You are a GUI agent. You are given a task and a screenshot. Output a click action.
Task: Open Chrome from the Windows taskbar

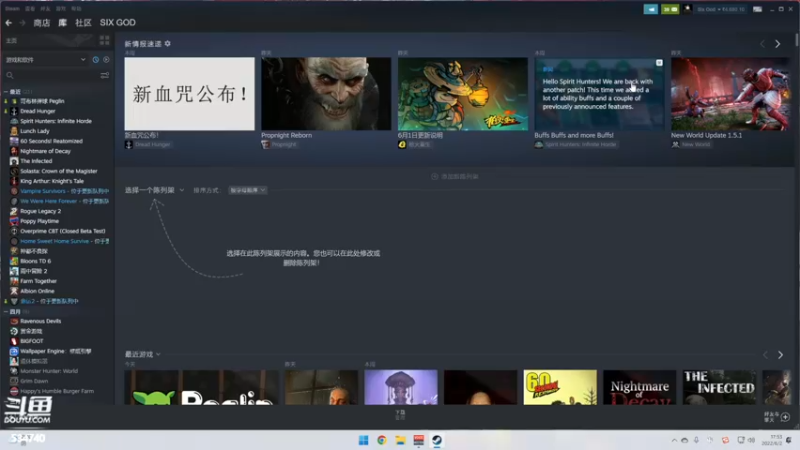pos(382,440)
